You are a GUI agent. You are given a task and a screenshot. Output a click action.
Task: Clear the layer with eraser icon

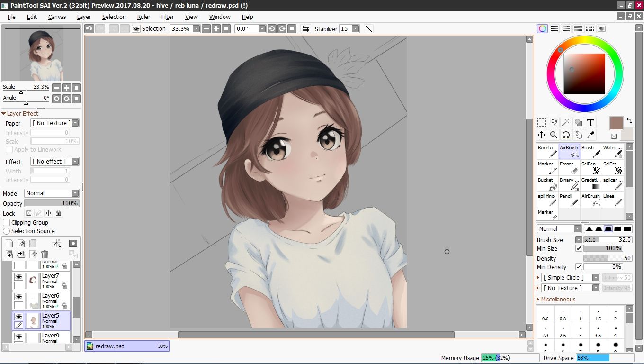(x=33, y=255)
